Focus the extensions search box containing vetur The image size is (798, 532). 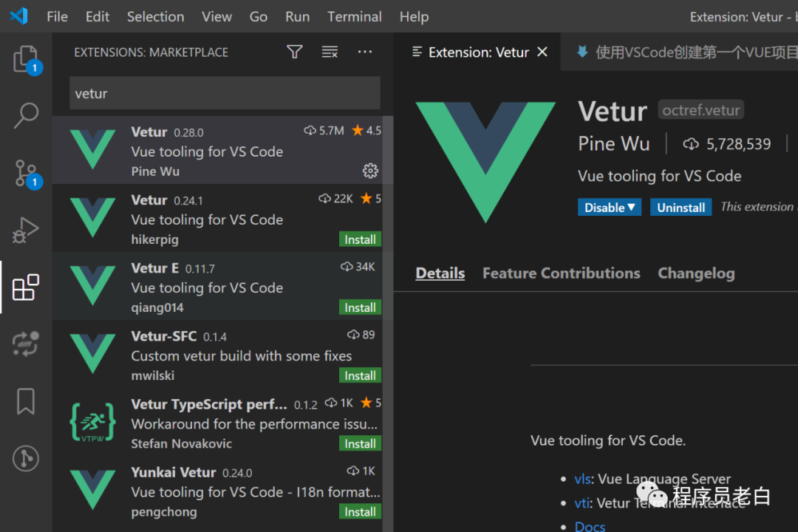pyautogui.click(x=225, y=93)
